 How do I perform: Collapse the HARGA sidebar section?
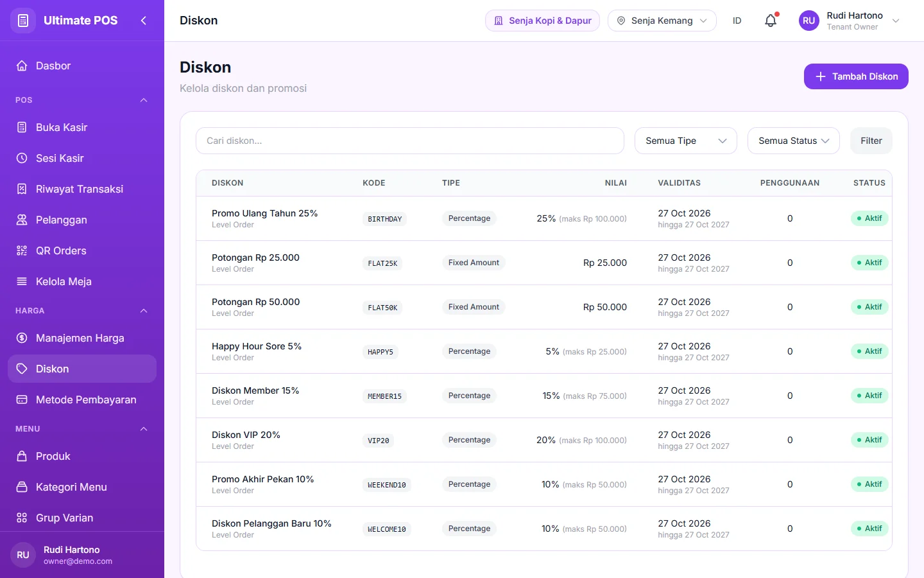point(144,311)
